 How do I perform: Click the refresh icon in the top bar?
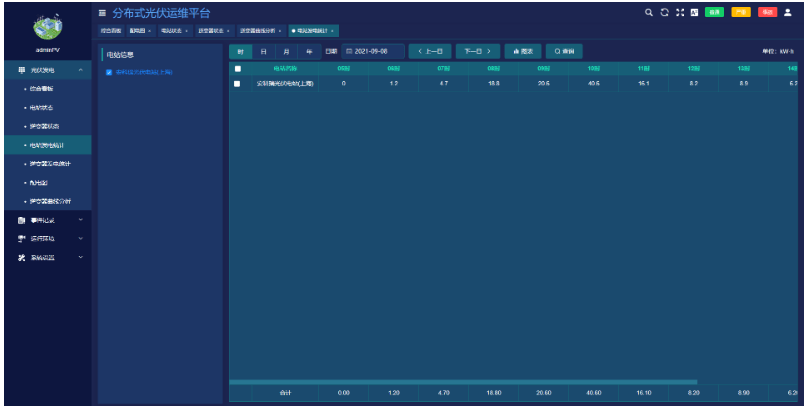click(x=664, y=13)
